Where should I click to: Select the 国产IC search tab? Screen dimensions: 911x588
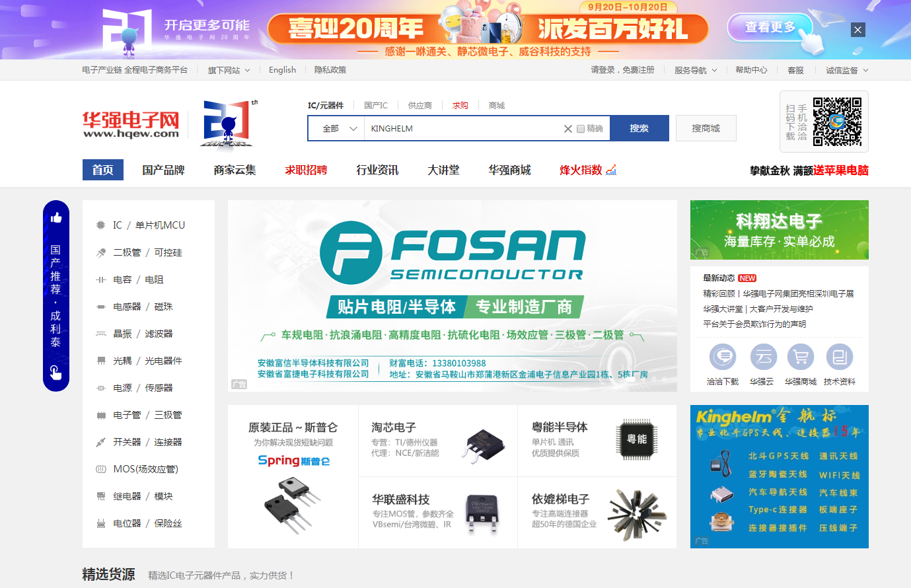pyautogui.click(x=376, y=105)
